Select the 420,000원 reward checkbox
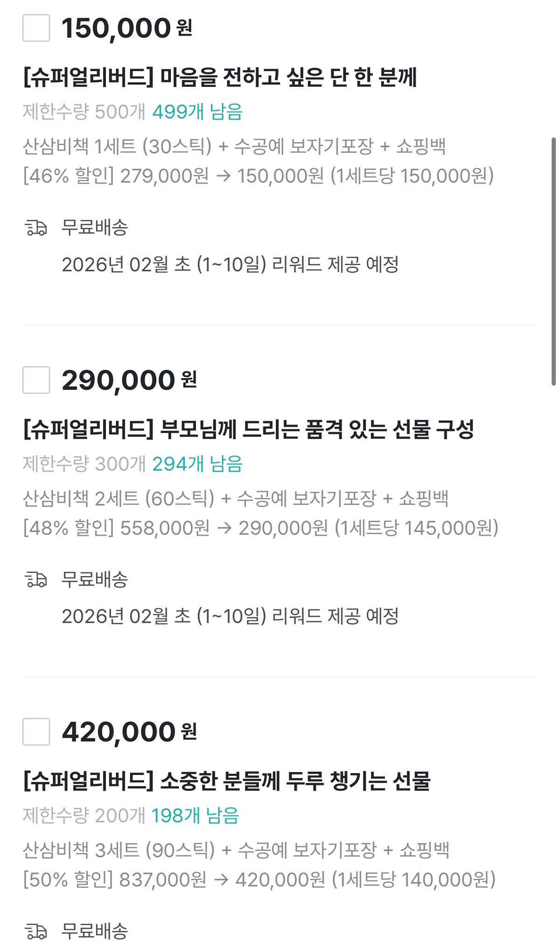The width and height of the screenshot is (560, 951). [x=36, y=732]
